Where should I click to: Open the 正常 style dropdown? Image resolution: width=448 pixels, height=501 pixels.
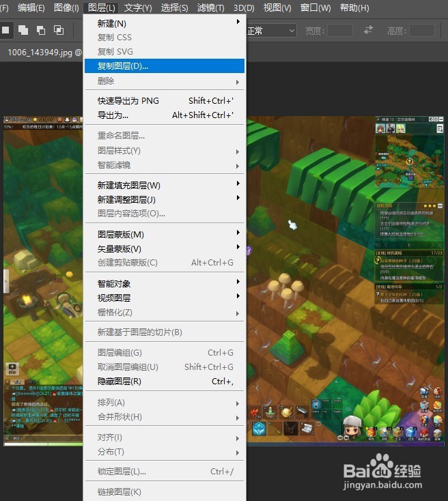point(271,31)
